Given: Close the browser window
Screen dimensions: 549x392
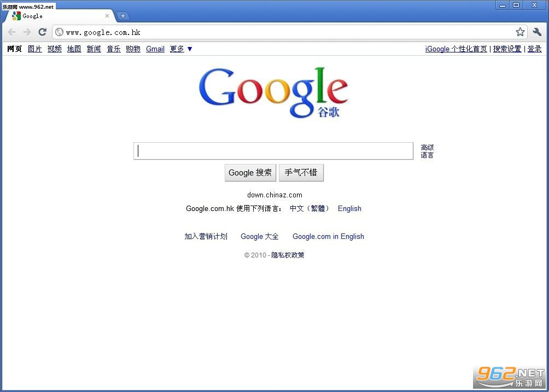Looking at the screenshot, I should point(534,5).
